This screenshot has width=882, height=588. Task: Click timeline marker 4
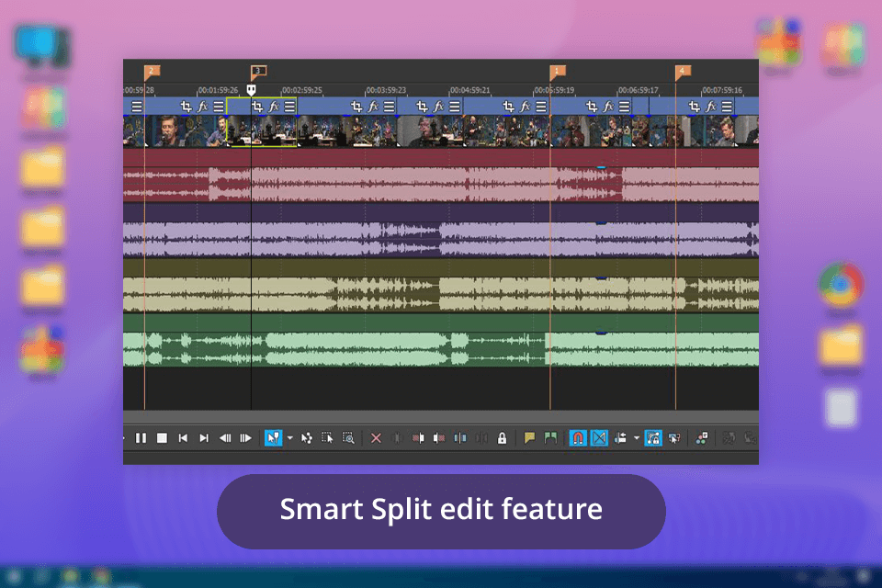[x=683, y=72]
